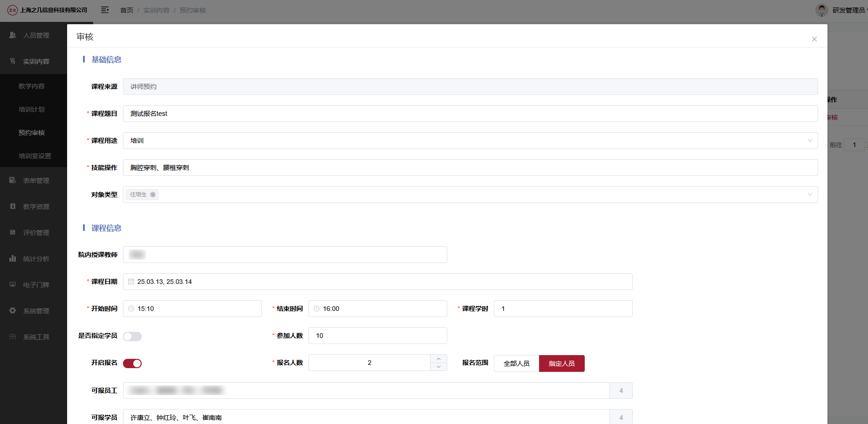Click the 课程学时 input field

563,309
